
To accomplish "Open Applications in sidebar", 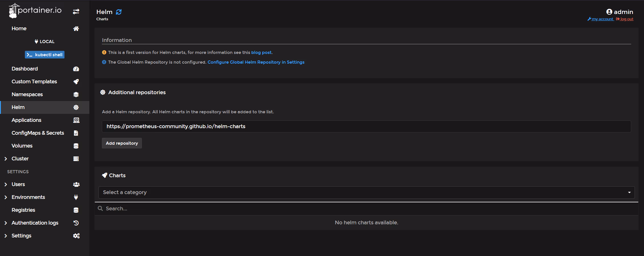I will click(26, 120).
